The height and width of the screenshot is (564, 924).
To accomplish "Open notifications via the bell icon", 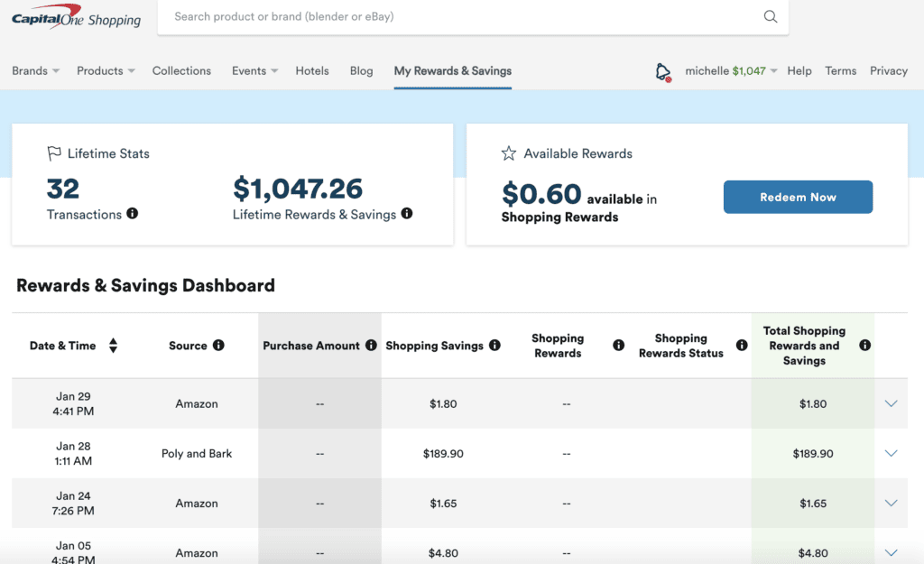I will pyautogui.click(x=663, y=70).
